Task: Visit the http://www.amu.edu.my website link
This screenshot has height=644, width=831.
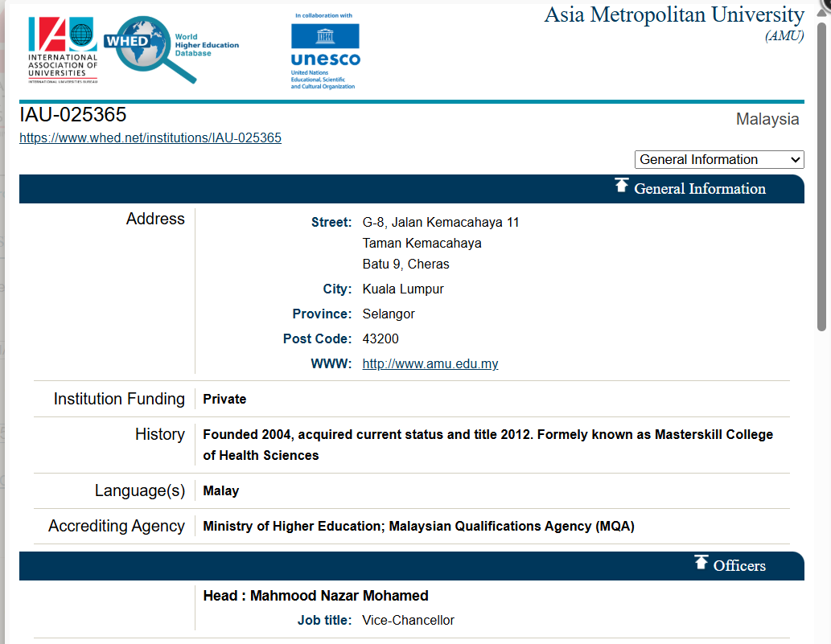Action: (x=430, y=364)
